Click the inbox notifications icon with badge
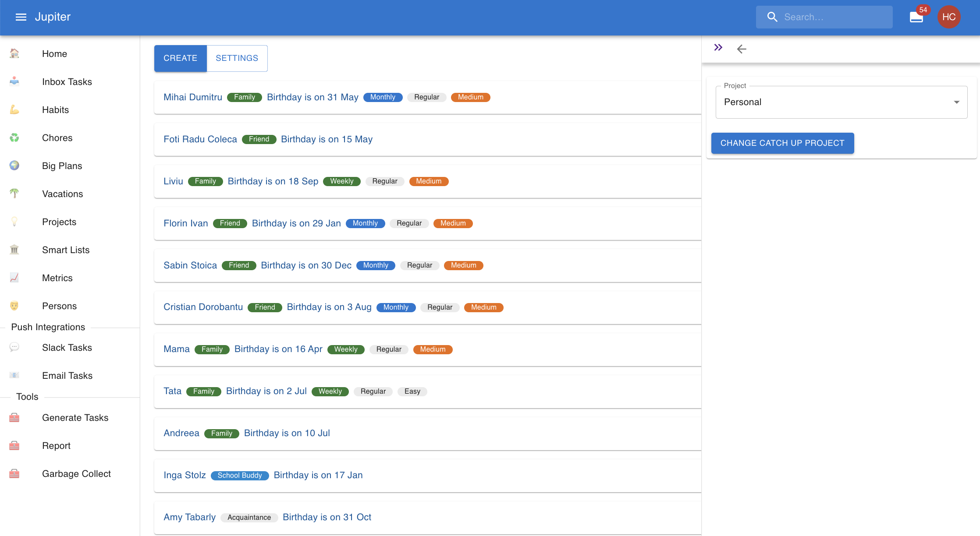 [916, 17]
